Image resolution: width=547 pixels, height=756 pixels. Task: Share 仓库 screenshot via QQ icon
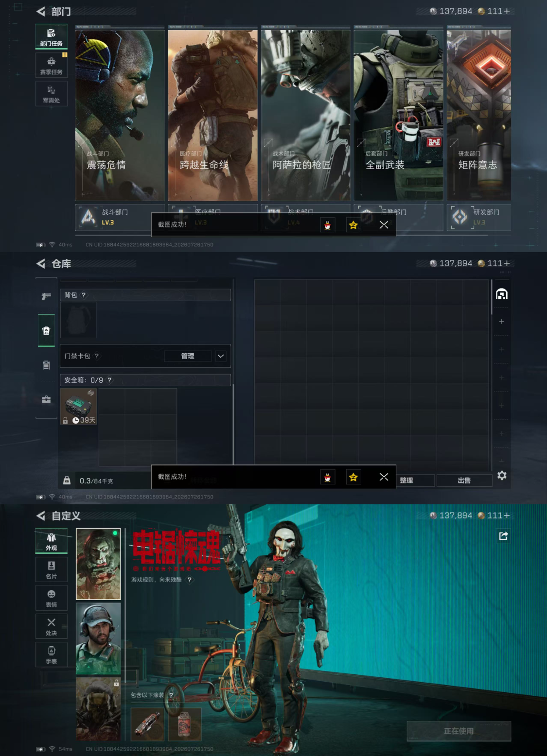point(328,477)
